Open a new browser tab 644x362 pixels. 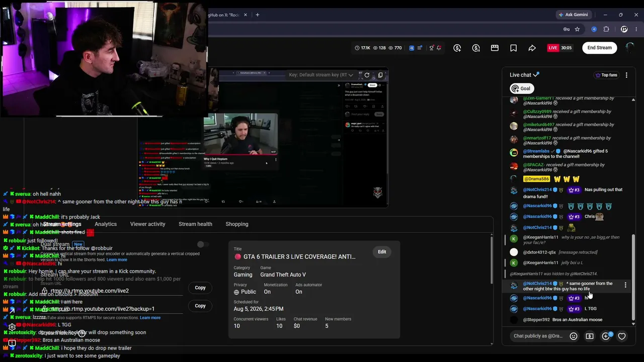tap(258, 15)
